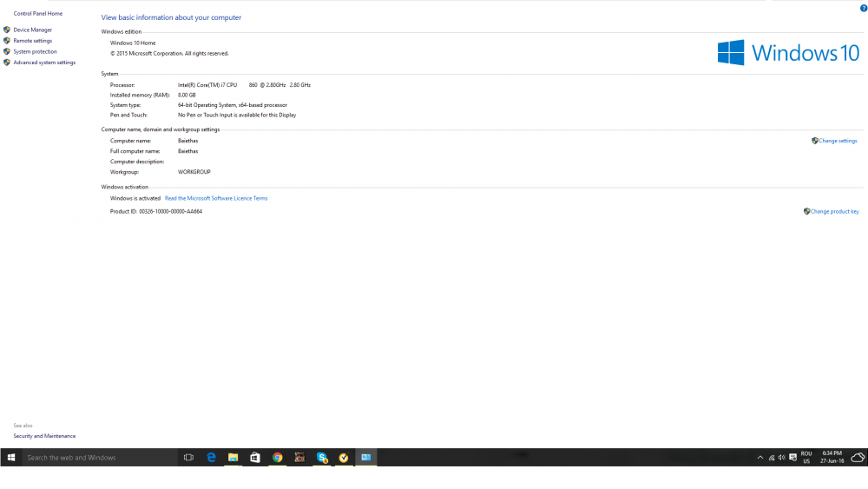The width and height of the screenshot is (868, 489).
Task: Select the Product ID 00326-10000-00000-AA664 text
Action: point(156,212)
